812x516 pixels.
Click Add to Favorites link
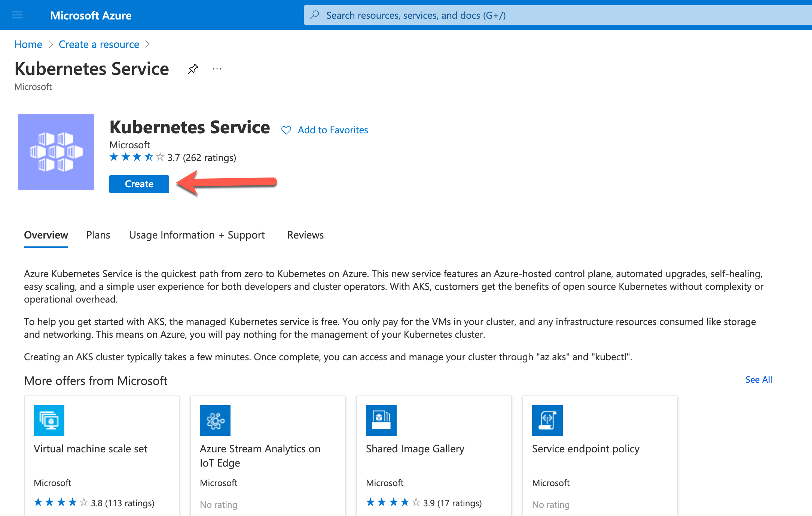333,130
